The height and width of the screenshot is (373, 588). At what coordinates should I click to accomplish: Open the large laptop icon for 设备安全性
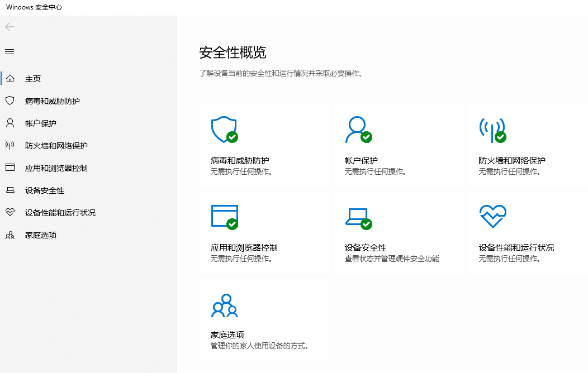coord(358,218)
